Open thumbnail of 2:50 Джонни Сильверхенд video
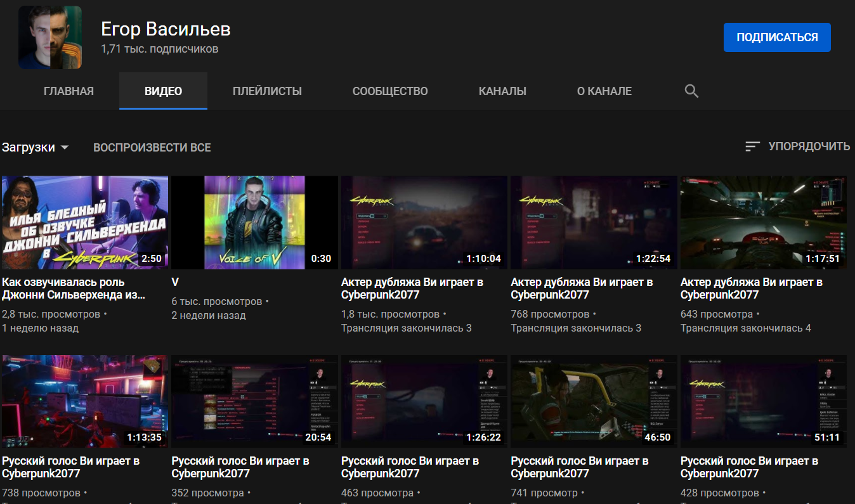Image resolution: width=855 pixels, height=504 pixels. pyautogui.click(x=85, y=223)
